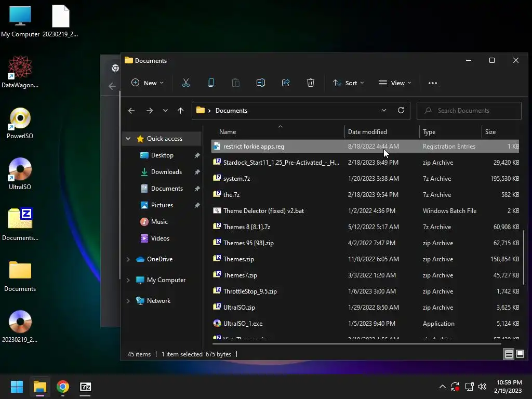Open Videos in the navigation pane
Image resolution: width=532 pixels, height=399 pixels.
tap(160, 238)
